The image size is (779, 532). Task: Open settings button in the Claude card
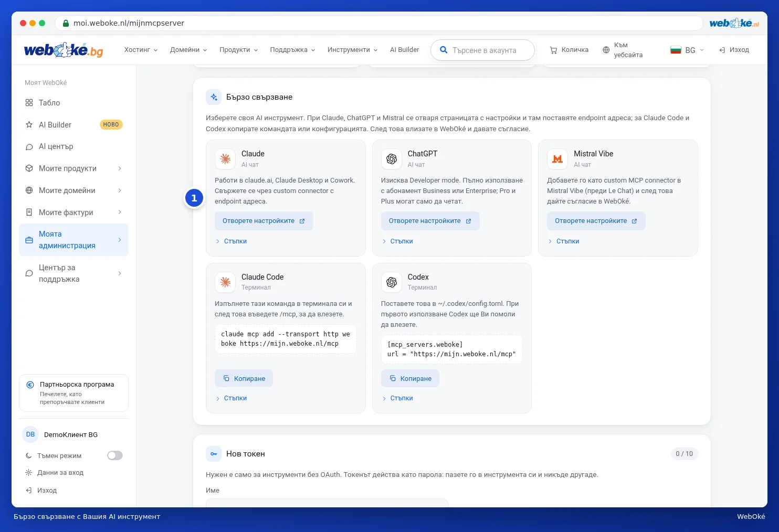click(x=264, y=221)
